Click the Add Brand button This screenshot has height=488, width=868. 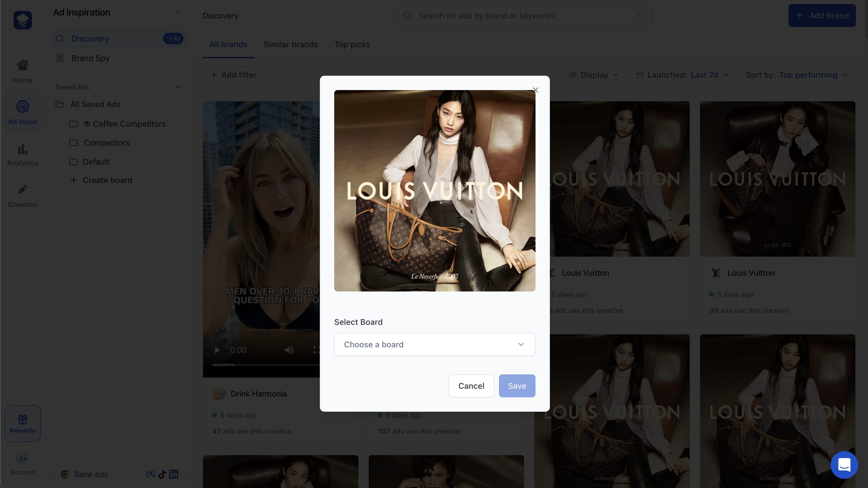pos(822,16)
